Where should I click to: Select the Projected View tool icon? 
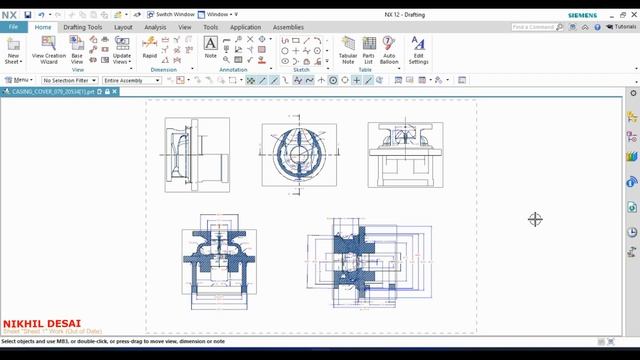pos(93,40)
